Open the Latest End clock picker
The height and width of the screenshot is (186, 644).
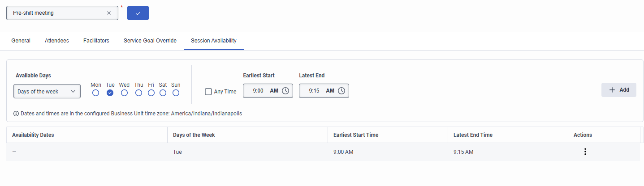click(x=341, y=91)
